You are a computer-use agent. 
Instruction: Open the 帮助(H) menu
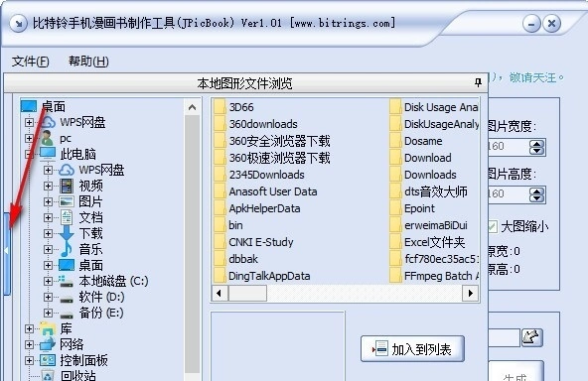pyautogui.click(x=88, y=62)
